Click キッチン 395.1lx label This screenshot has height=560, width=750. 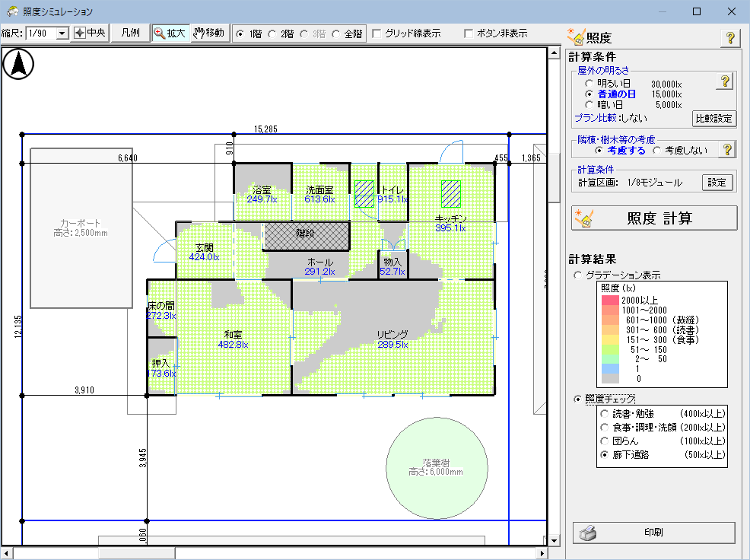(x=450, y=223)
